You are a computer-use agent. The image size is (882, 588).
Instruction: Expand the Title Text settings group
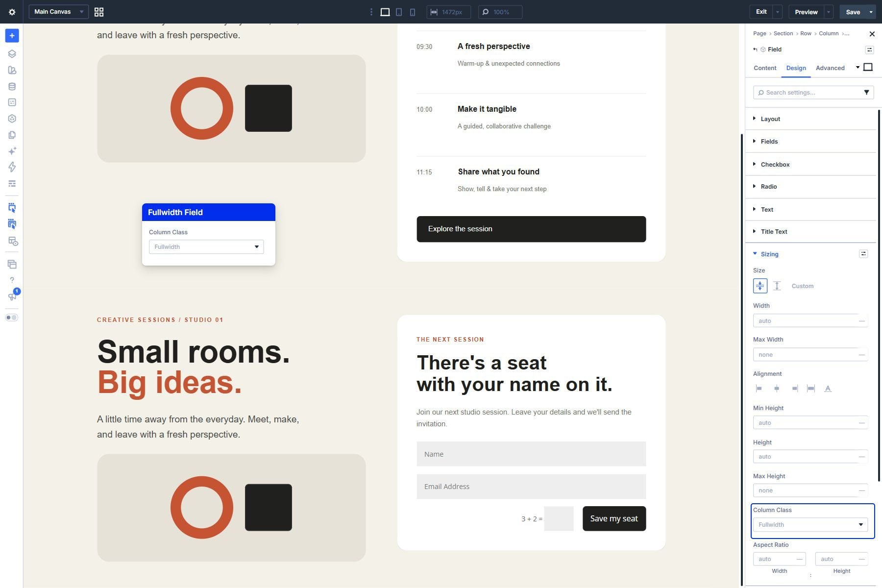810,232
